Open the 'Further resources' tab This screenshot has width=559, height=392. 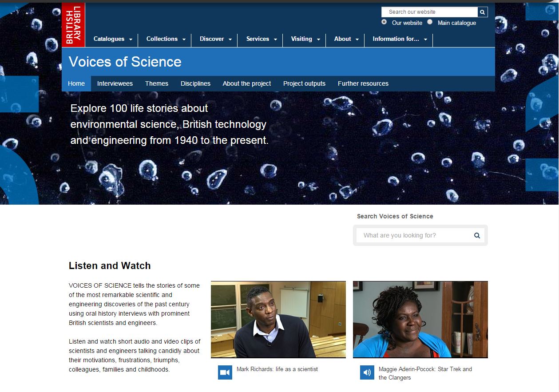click(363, 83)
